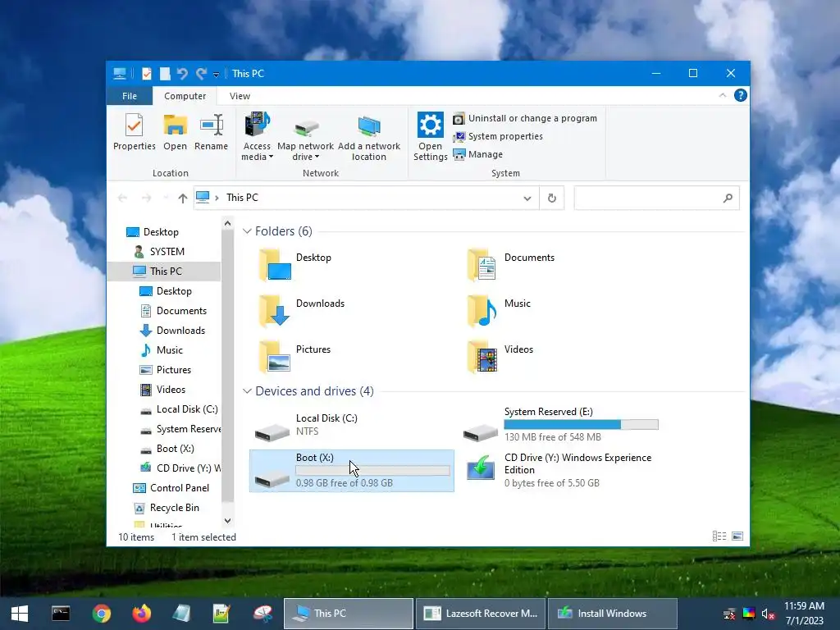This screenshot has width=840, height=630.
Task: Click the Refresh button
Action: tap(552, 199)
